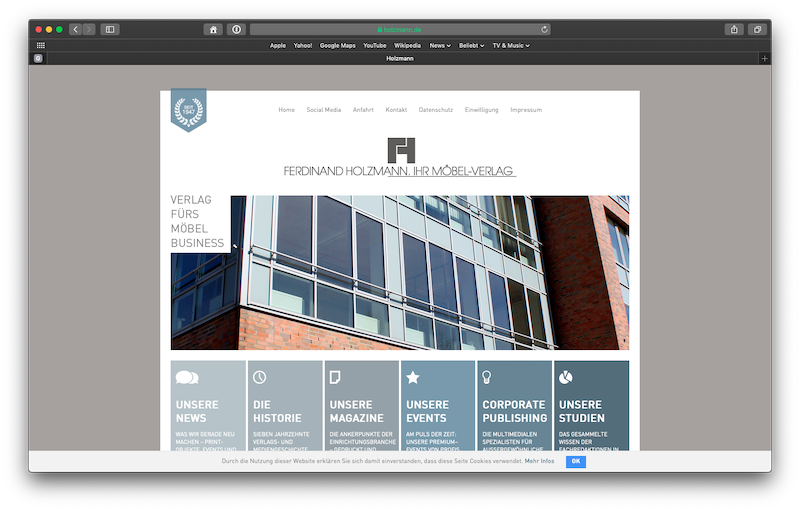Click the 'Verlag fürs Möbel Business' caption
800x510 pixels.
tap(197, 221)
